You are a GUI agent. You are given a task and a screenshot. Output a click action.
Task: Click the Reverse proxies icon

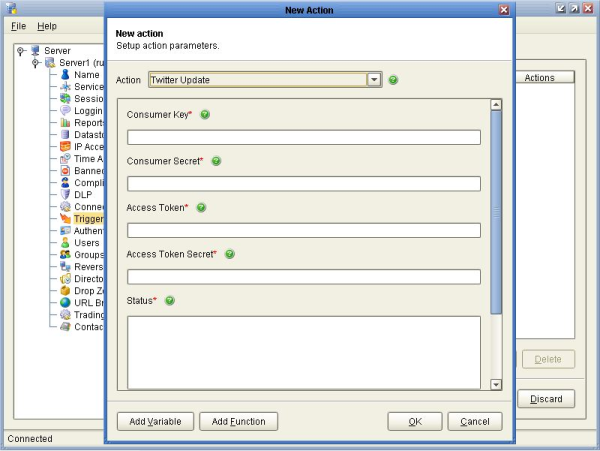point(65,267)
